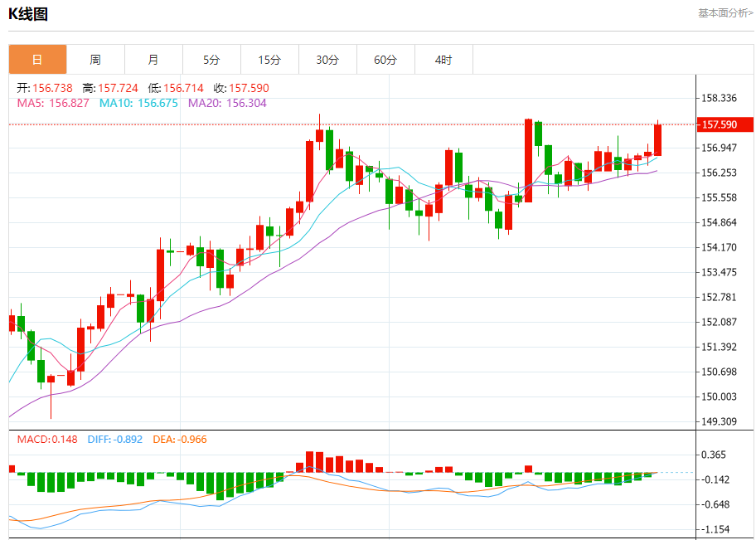The image size is (756, 540).
Task: Choose the 60分 timeframe tab
Action: tap(385, 60)
